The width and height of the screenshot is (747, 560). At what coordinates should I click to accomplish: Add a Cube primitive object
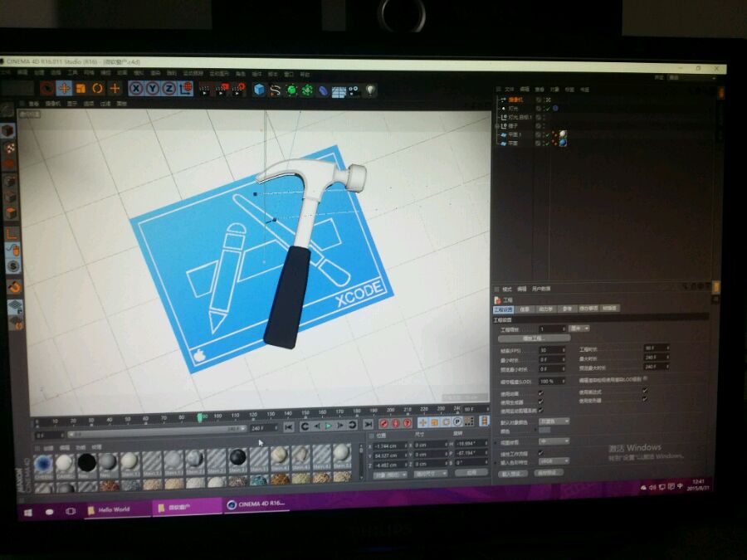click(x=259, y=90)
